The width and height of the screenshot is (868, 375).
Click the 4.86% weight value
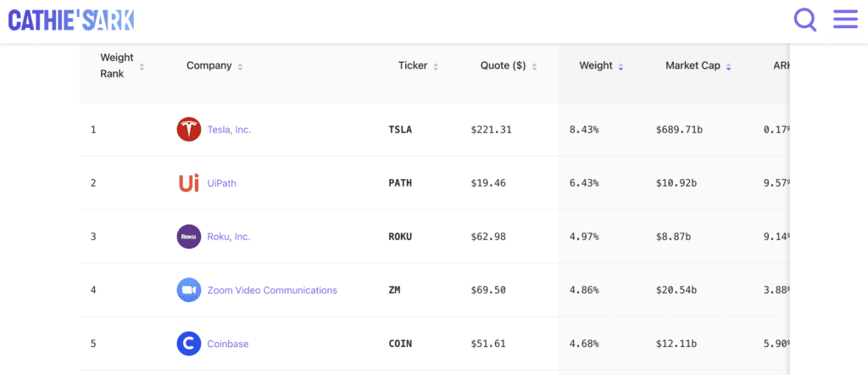(584, 289)
